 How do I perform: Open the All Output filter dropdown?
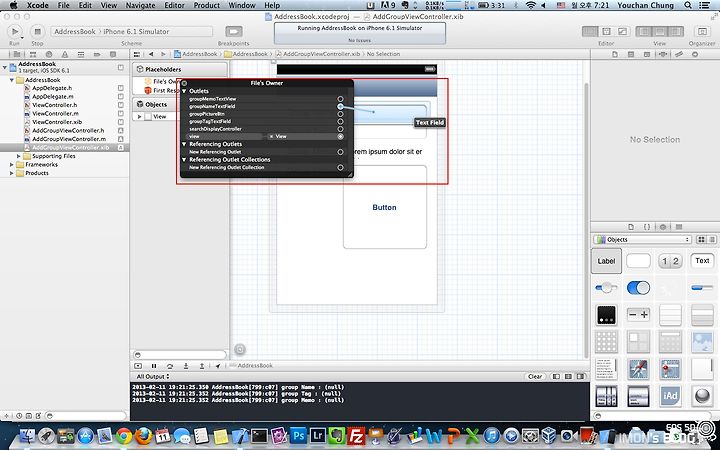(x=153, y=377)
